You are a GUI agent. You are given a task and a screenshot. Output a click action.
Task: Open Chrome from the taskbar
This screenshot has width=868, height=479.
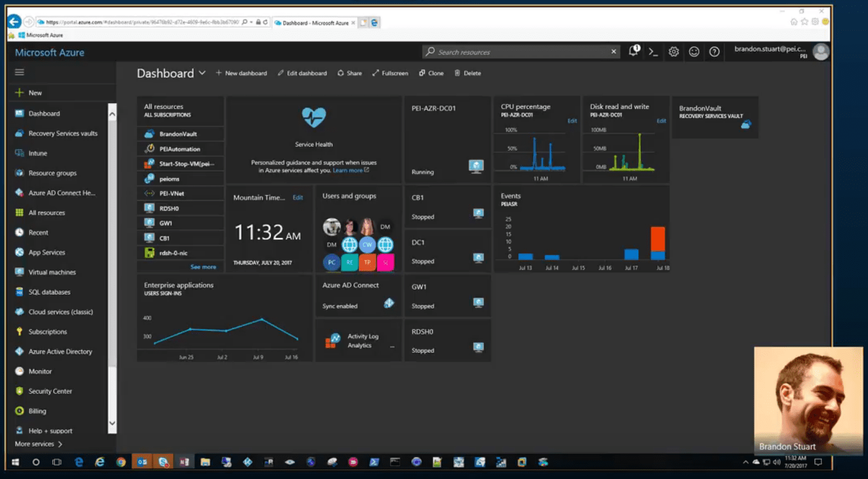(x=121, y=462)
